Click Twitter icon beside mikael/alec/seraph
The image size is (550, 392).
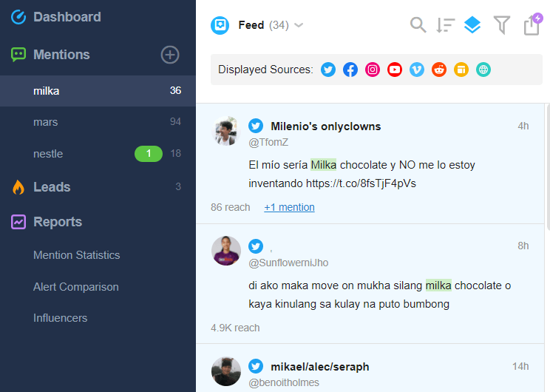pos(256,366)
